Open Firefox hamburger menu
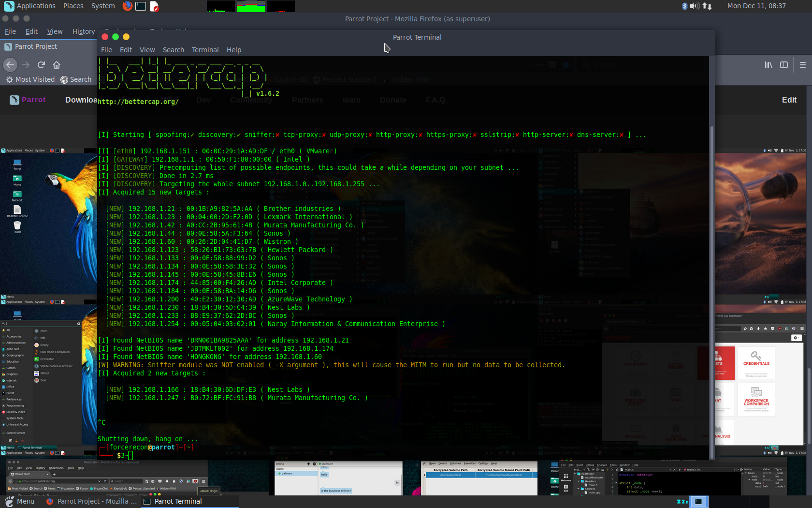This screenshot has width=812, height=508. click(x=802, y=64)
